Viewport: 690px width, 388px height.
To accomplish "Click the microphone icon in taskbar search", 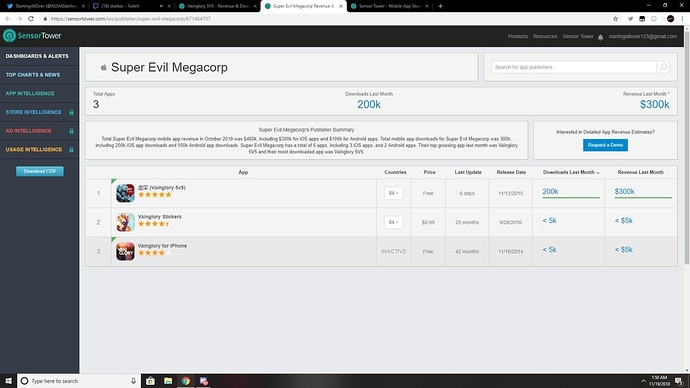I will click(x=133, y=381).
